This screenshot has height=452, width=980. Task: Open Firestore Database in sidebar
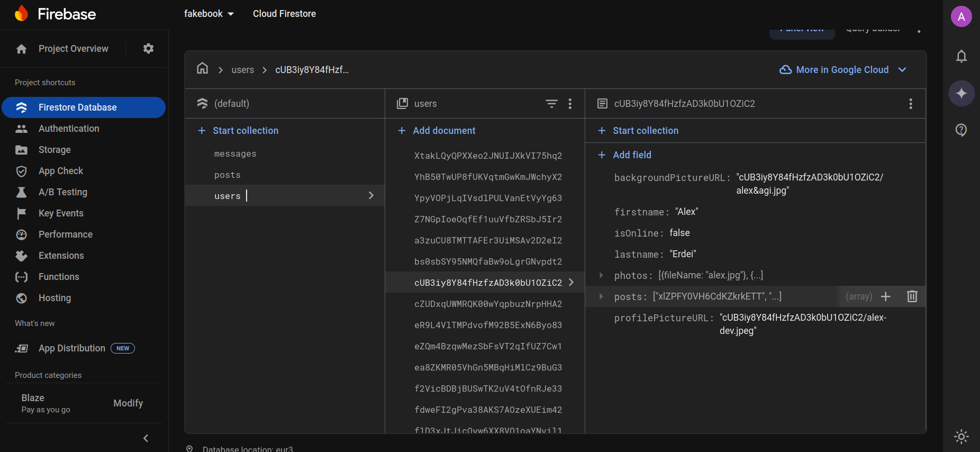tap(84, 107)
